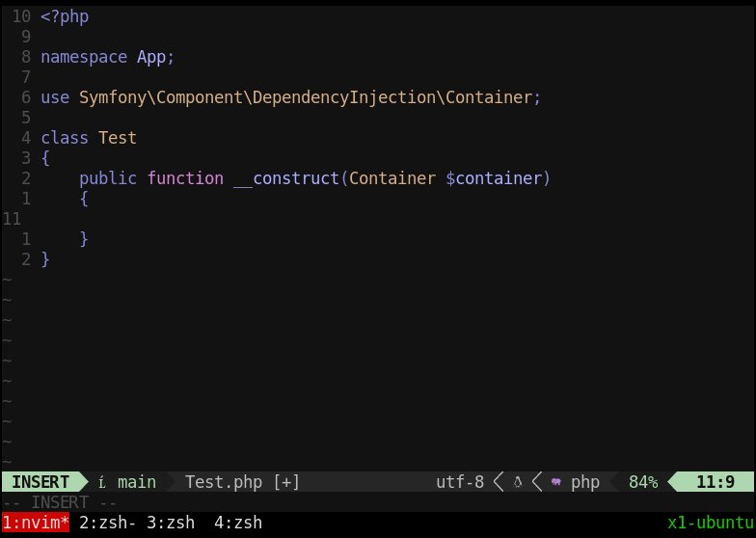Click the 84% file position indicator
Viewport: 756px width, 538px height.
tap(643, 482)
